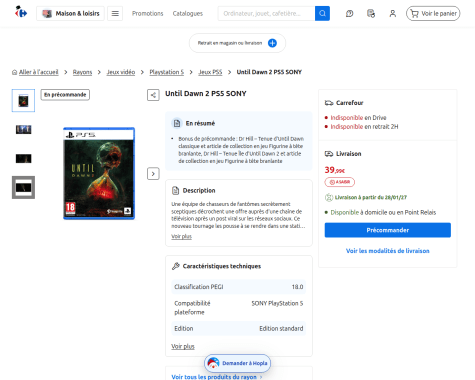
Task: Click the Disponible à domicile ou en Point Relais text
Action: (383, 212)
